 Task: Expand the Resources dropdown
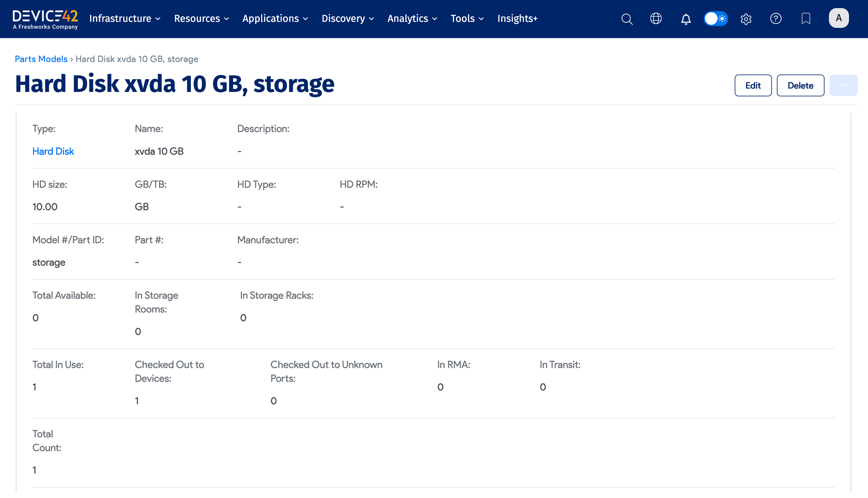click(201, 18)
